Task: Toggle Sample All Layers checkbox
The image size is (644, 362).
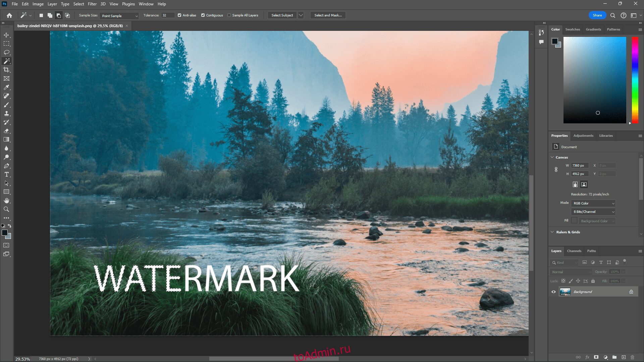Action: [229, 15]
